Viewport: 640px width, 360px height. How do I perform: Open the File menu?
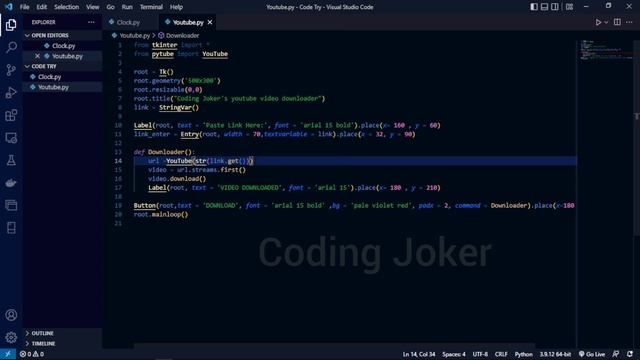pos(24,7)
